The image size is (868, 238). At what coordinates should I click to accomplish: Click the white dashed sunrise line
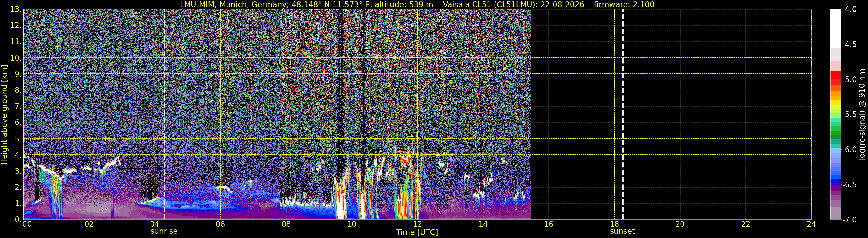click(x=164, y=114)
